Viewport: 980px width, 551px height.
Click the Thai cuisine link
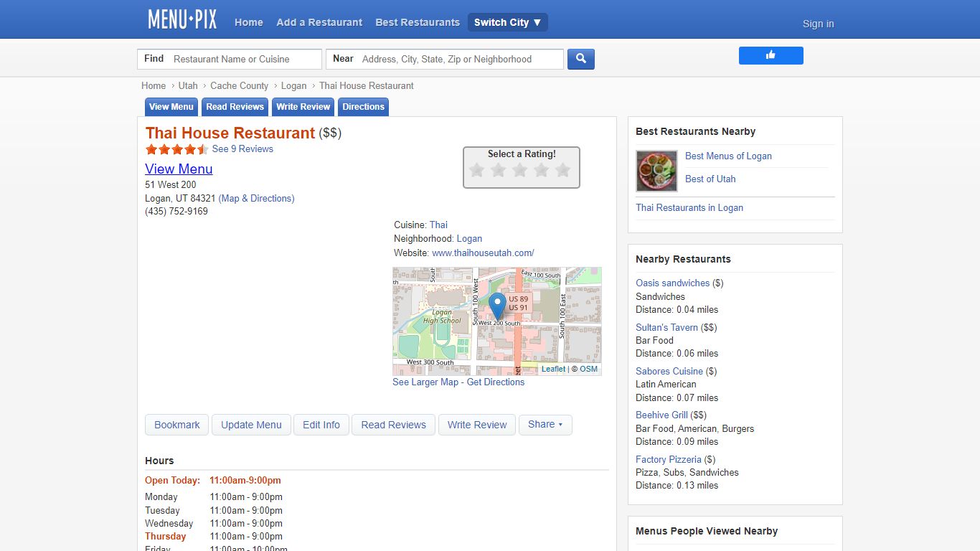(438, 225)
